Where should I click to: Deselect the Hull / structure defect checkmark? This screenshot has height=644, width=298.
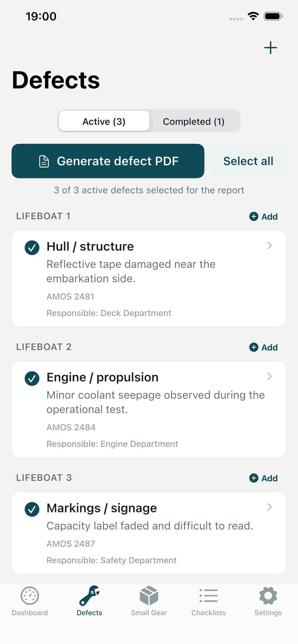[32, 247]
